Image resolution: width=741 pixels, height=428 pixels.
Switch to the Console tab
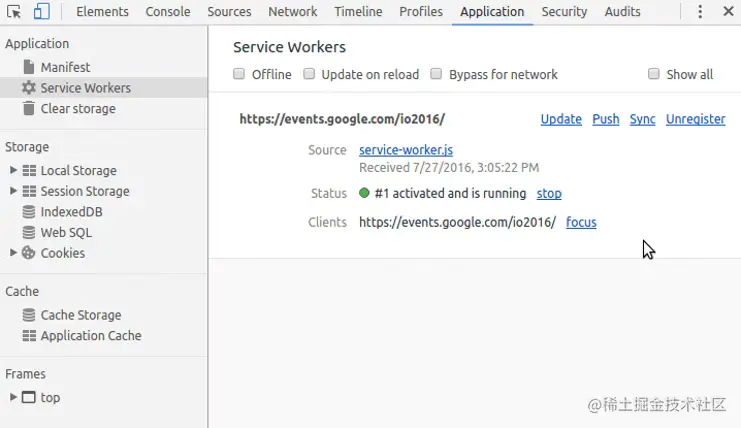(x=168, y=12)
